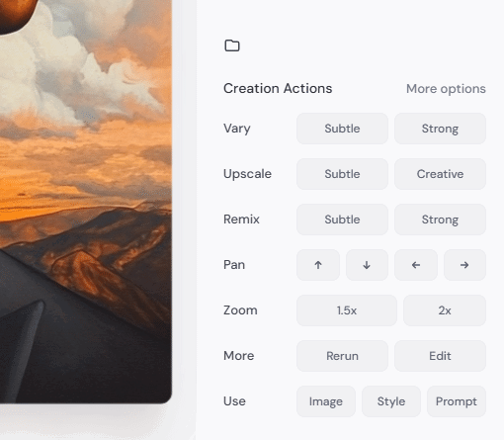Pan the image upward with the up arrow
The image size is (504, 440).
click(x=318, y=265)
